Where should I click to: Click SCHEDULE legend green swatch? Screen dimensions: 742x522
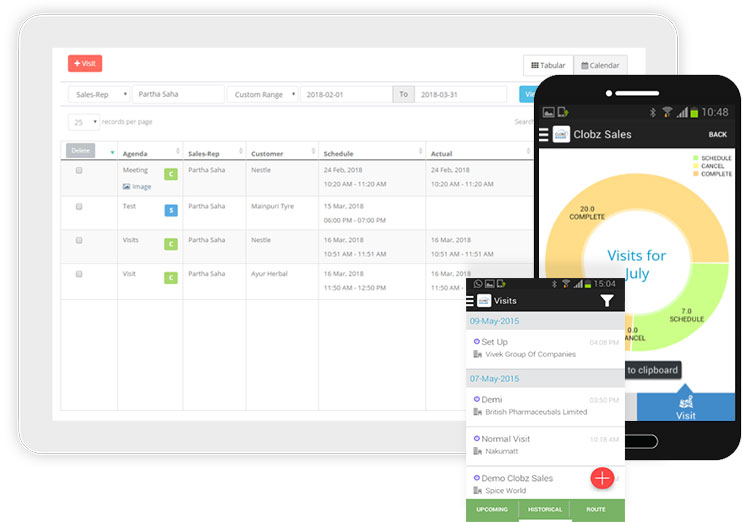pos(696,158)
